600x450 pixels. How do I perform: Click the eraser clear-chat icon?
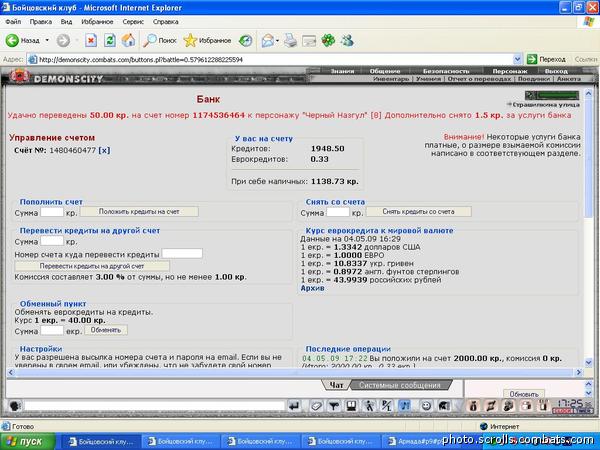tap(316, 406)
